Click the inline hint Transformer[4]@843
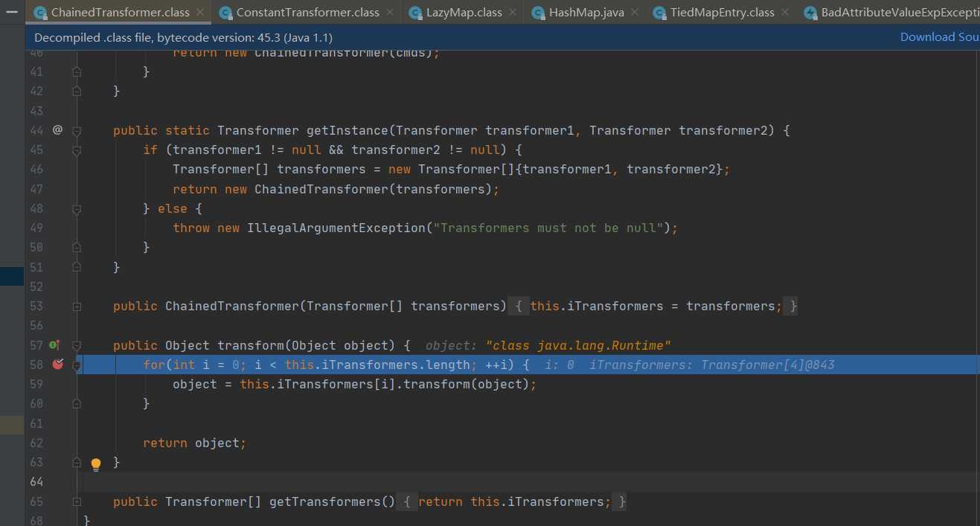 click(x=768, y=365)
